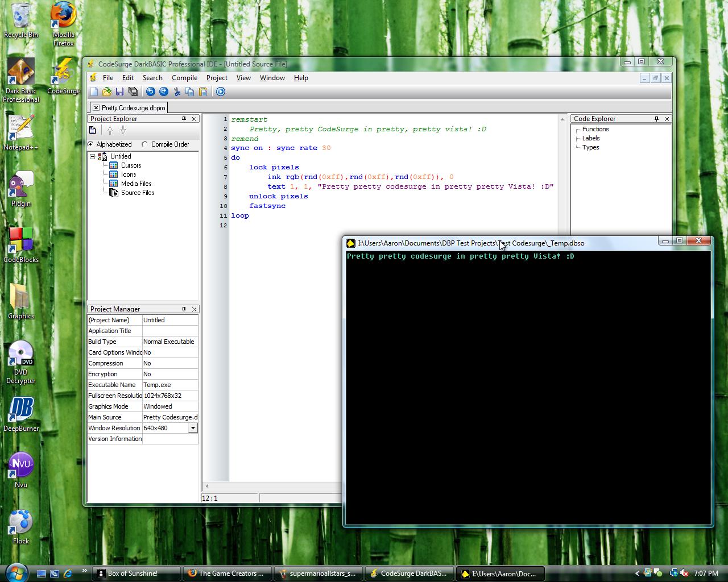Select Source Files in the project tree
Screen dimensions: 728x582
pos(138,193)
